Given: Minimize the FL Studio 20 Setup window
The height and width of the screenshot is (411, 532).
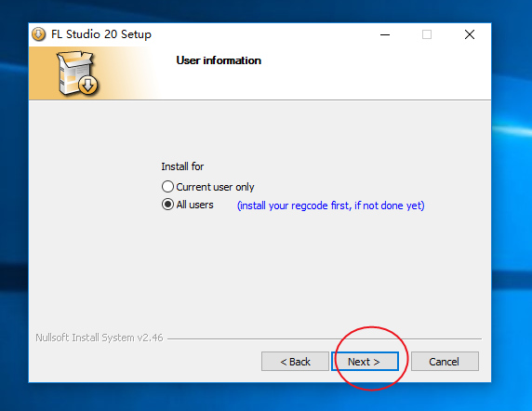Looking at the screenshot, I should point(385,34).
